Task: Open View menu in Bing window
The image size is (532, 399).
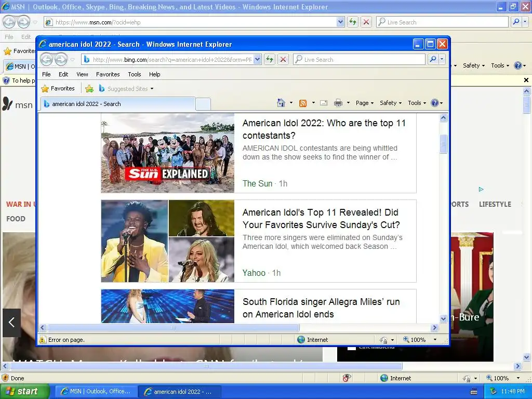Action: pyautogui.click(x=82, y=74)
